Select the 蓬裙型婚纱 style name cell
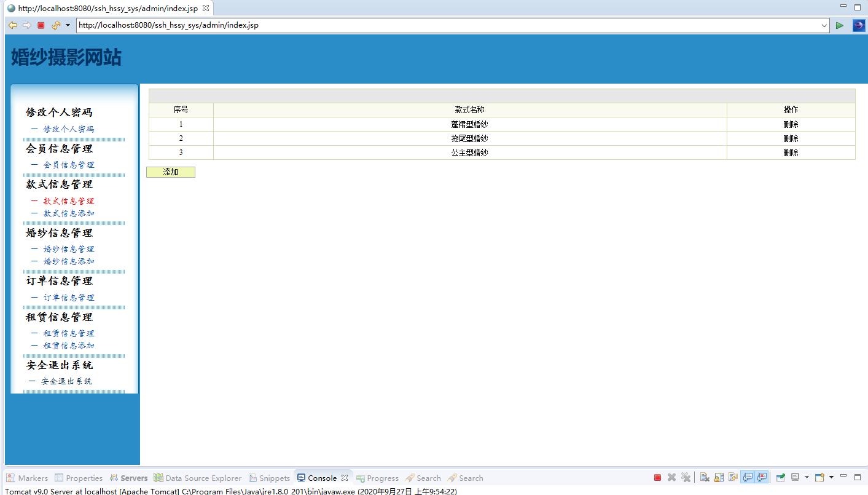Image resolution: width=868 pixels, height=495 pixels. click(470, 124)
